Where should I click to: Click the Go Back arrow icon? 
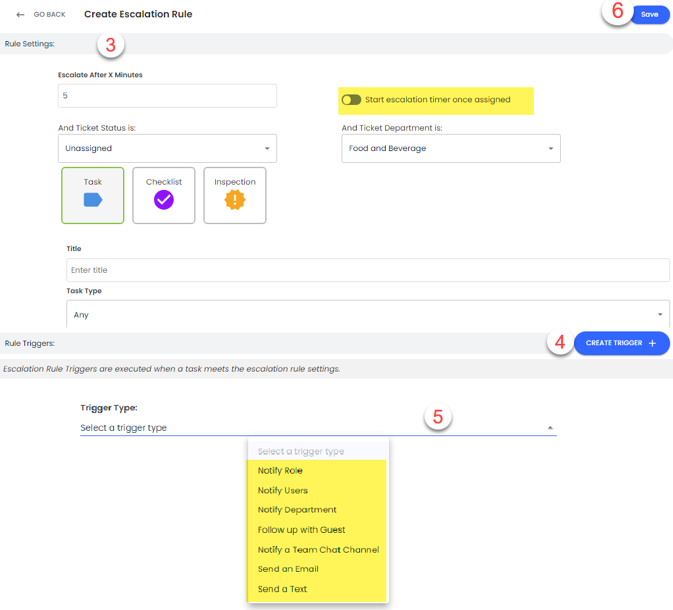click(20, 15)
